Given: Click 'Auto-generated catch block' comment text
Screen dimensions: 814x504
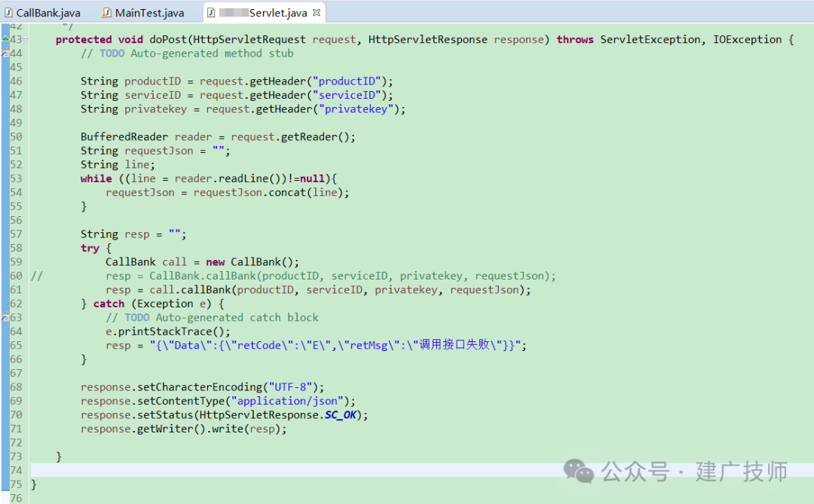Looking at the screenshot, I should click(x=237, y=317).
